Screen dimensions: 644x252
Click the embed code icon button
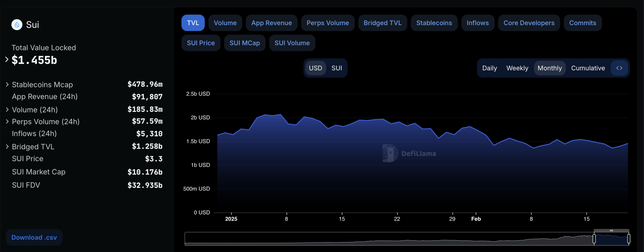point(619,68)
